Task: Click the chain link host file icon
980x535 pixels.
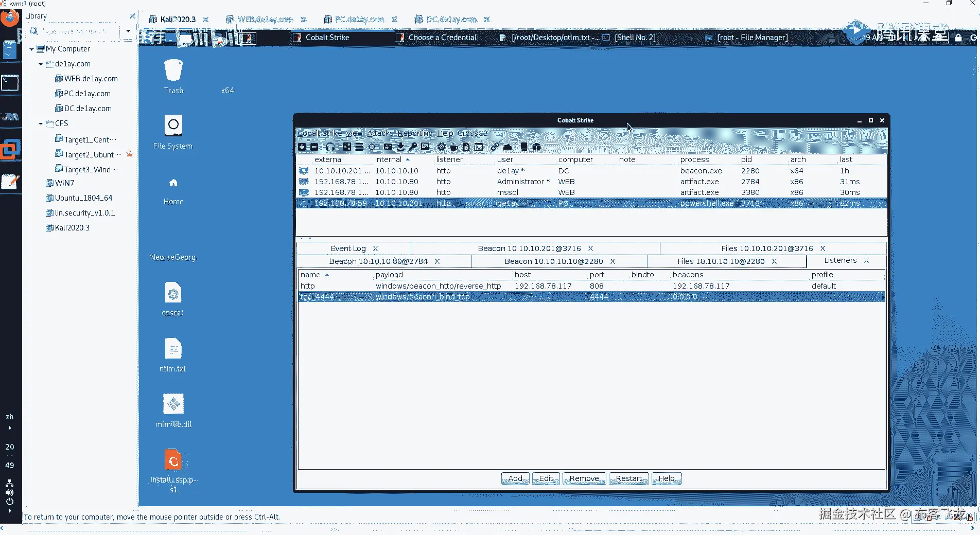Action: point(495,147)
